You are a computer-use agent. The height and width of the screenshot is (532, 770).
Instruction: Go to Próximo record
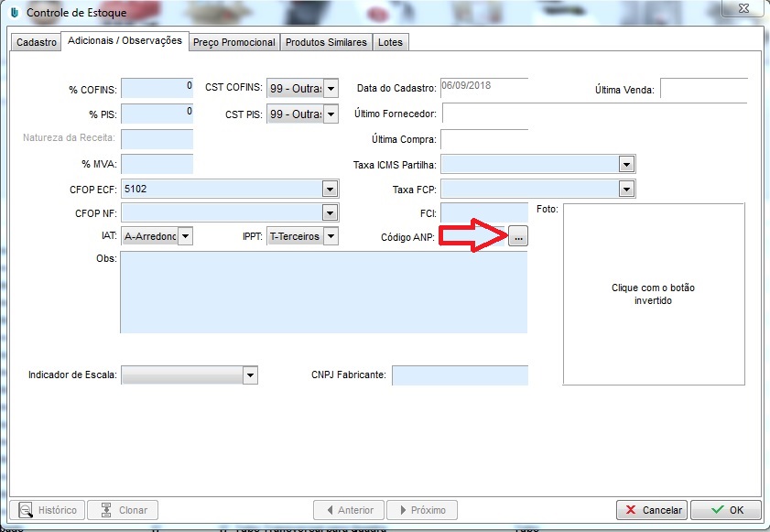coord(422,510)
